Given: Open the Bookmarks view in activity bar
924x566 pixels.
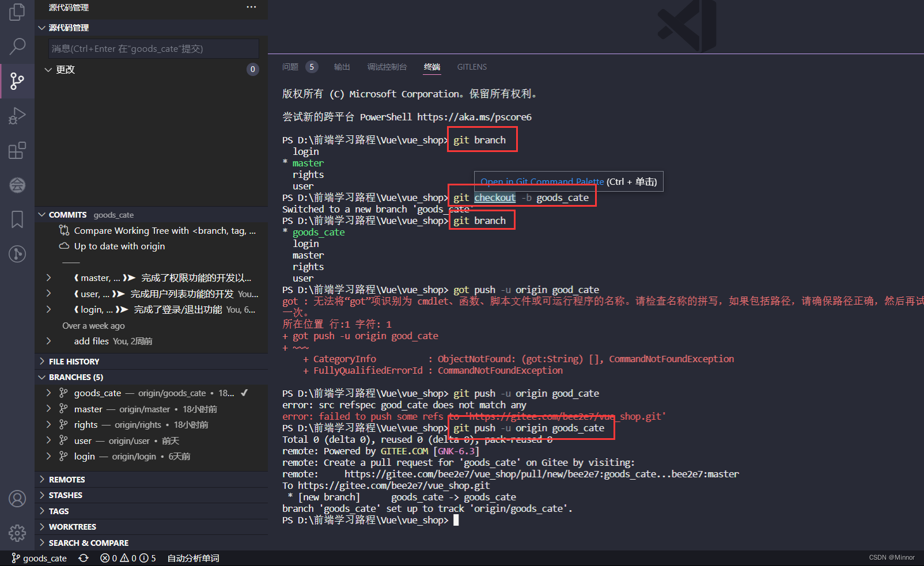Looking at the screenshot, I should 17,219.
